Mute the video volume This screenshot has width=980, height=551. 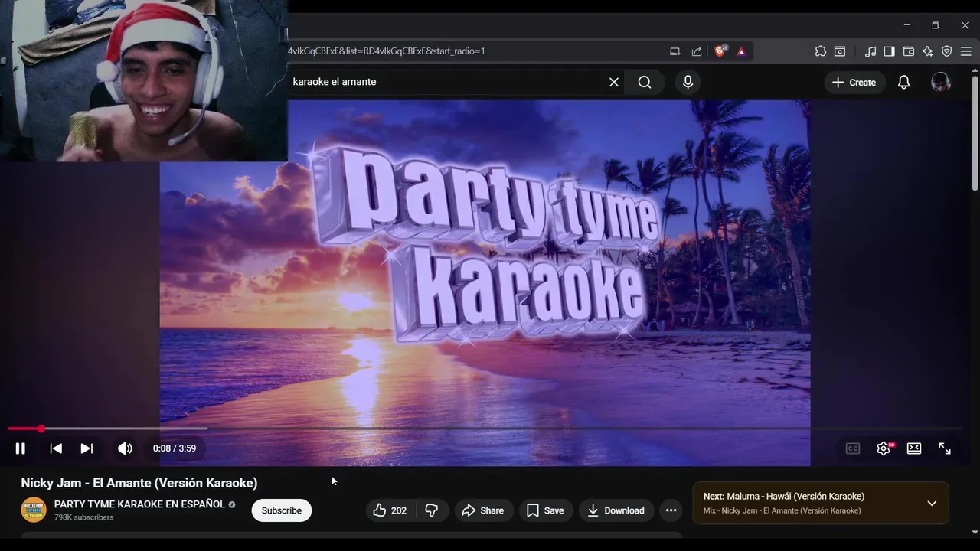pyautogui.click(x=125, y=448)
